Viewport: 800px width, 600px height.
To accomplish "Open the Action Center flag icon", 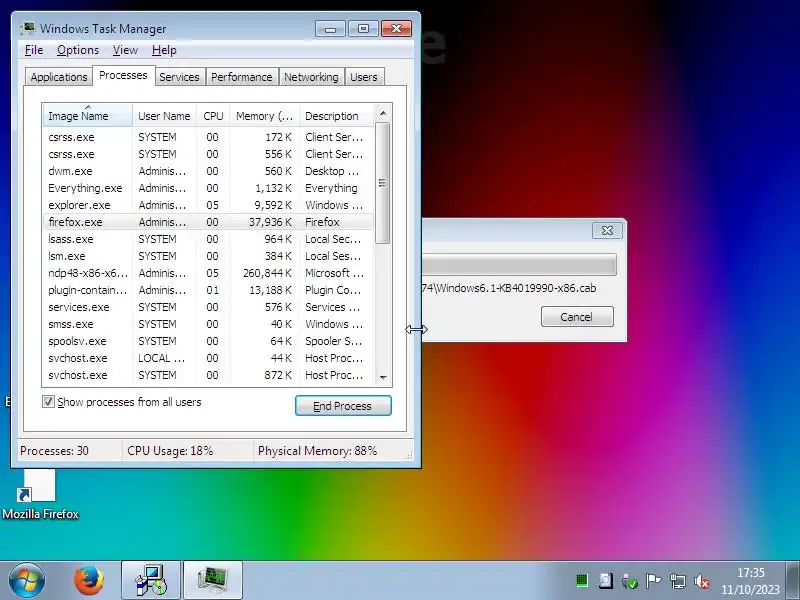I will (x=653, y=581).
